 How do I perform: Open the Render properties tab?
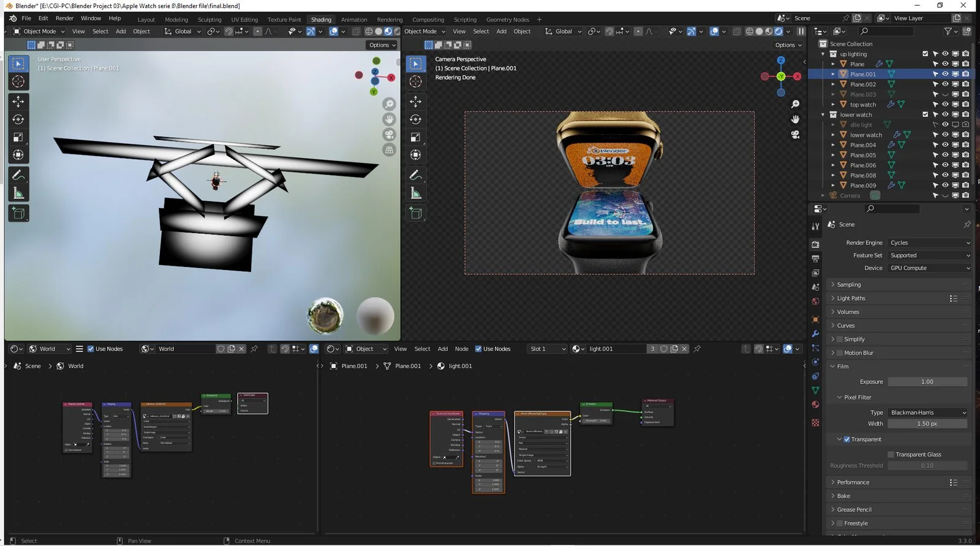pyautogui.click(x=815, y=244)
